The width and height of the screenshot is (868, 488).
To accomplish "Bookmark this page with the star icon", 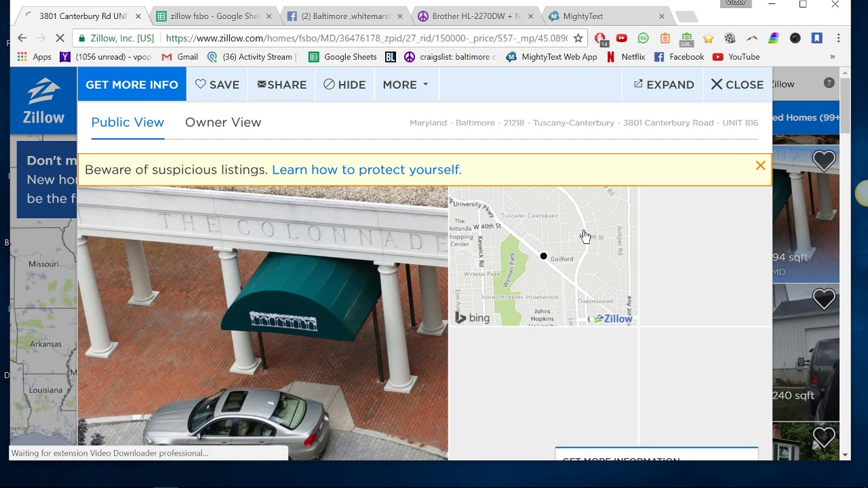I will pos(578,38).
